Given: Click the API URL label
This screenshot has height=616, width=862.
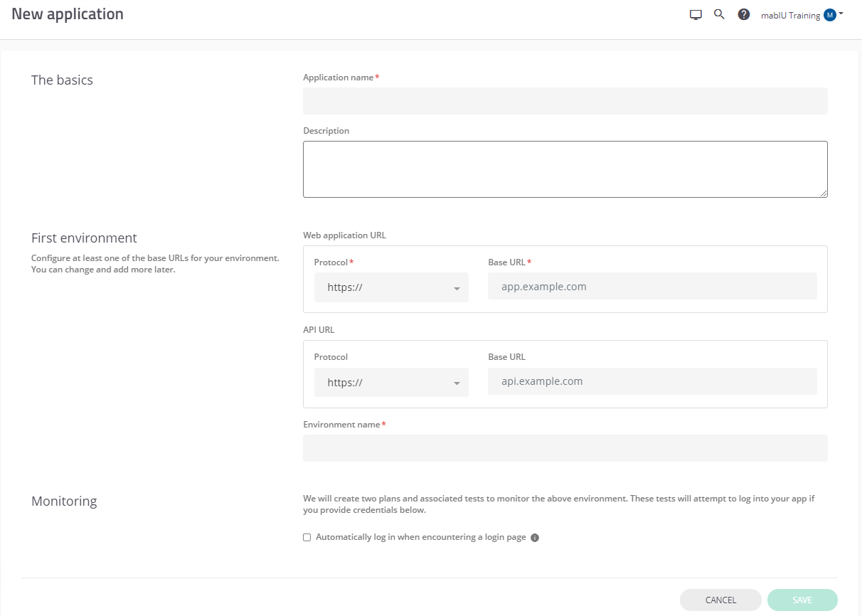Looking at the screenshot, I should [319, 330].
